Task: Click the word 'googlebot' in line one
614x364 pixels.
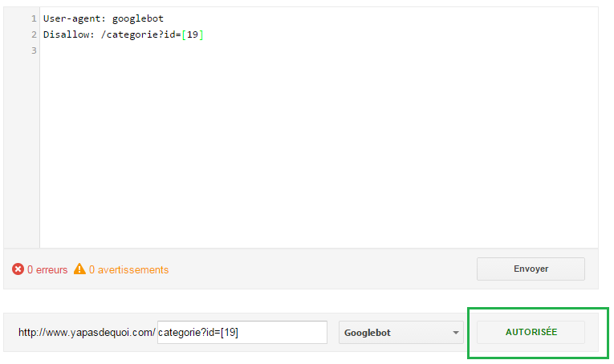Action: point(138,18)
